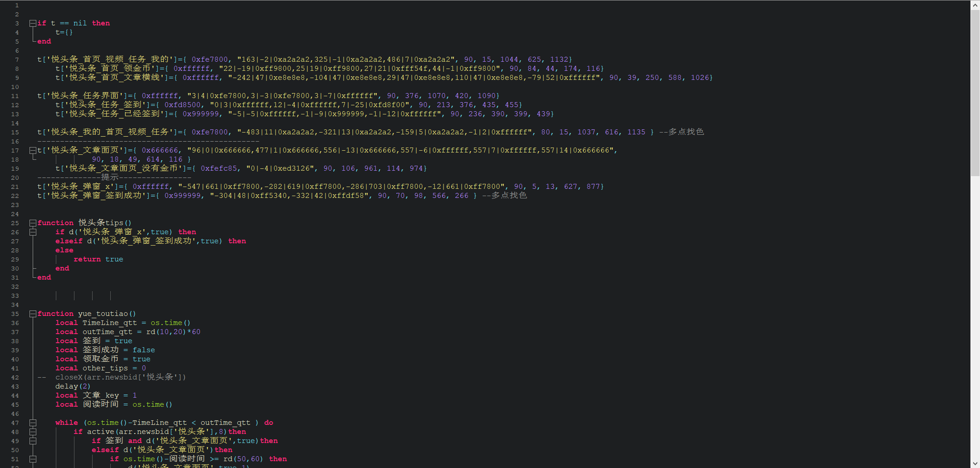This screenshot has height=468, width=980.
Task: Click the key '悦头条_我的_首页_视频_任务'
Action: tap(110, 132)
